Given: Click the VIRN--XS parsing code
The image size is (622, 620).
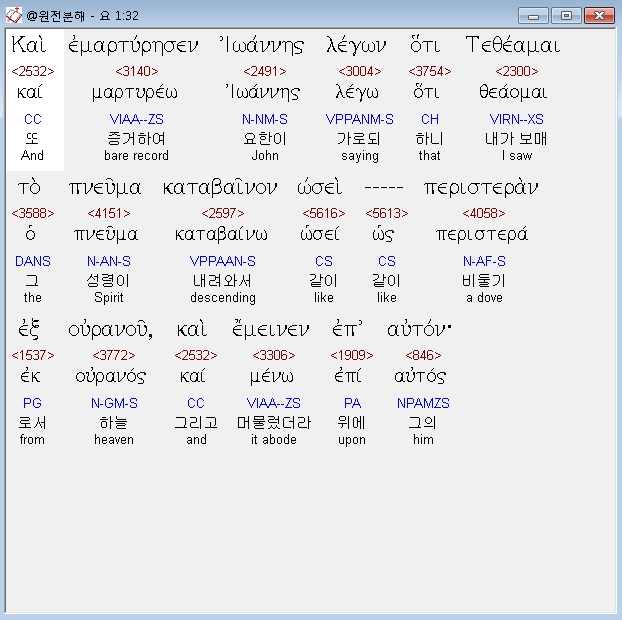Looking at the screenshot, I should (x=517, y=119).
